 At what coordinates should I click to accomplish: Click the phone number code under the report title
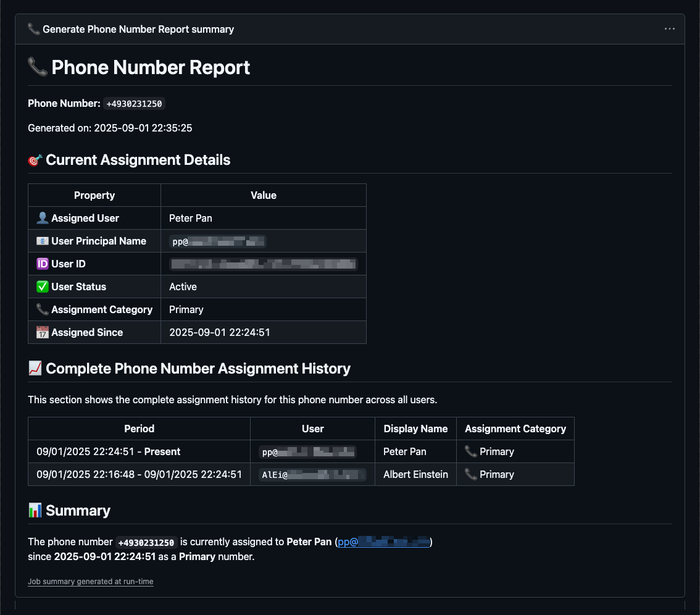134,104
